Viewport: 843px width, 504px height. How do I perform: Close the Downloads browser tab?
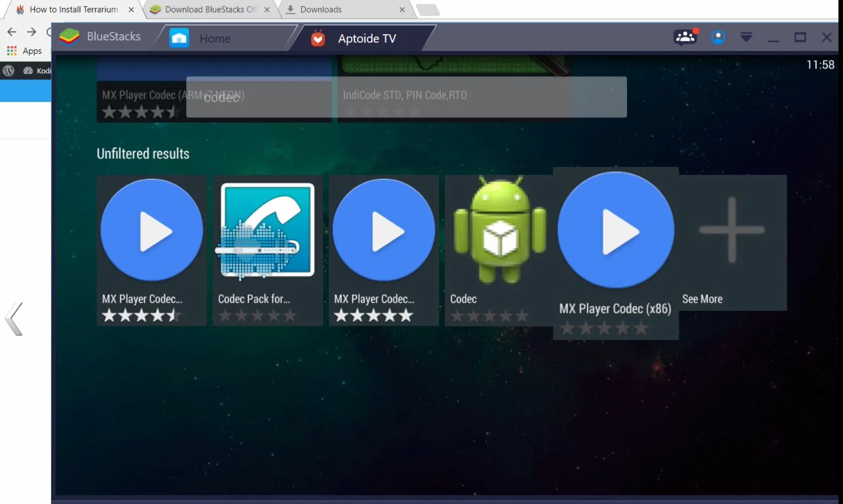(402, 10)
